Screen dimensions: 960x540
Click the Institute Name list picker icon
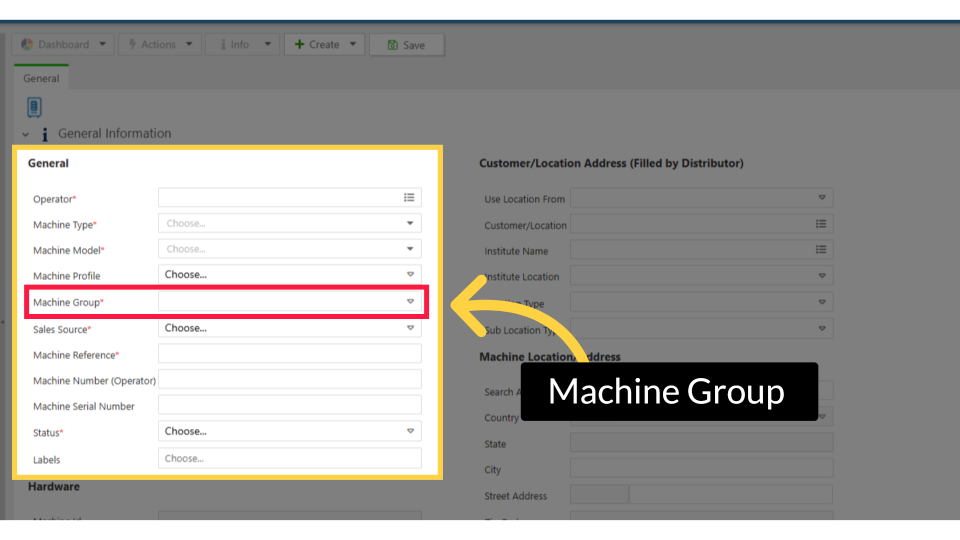tap(821, 250)
